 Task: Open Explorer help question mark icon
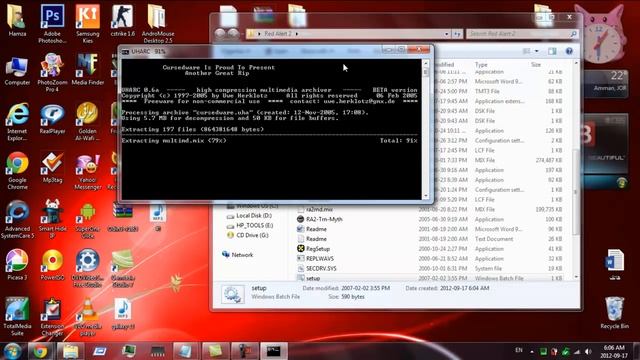pyautogui.click(x=569, y=51)
